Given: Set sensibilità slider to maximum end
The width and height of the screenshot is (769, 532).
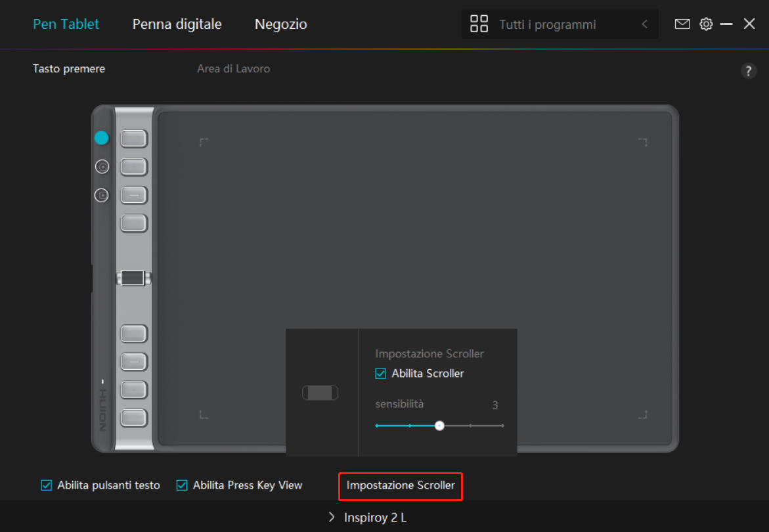Looking at the screenshot, I should 502,426.
